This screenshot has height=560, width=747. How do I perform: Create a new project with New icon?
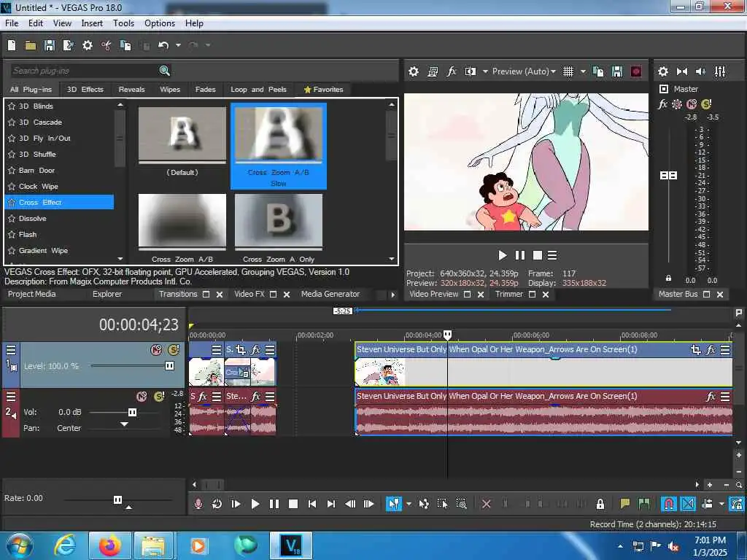12,45
